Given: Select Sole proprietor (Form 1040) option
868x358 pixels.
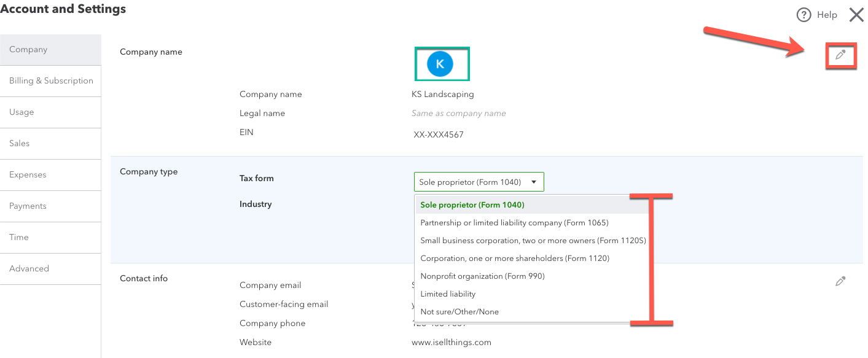Looking at the screenshot, I should click(472, 205).
